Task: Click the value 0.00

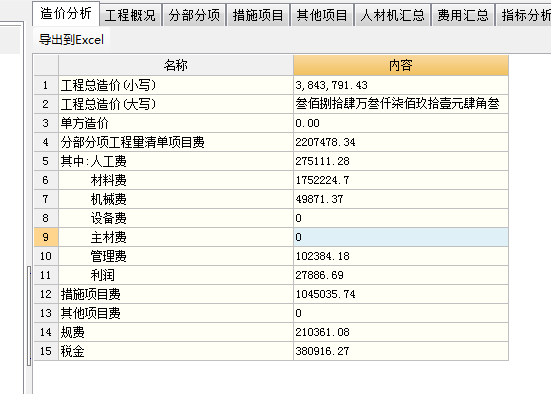Action: (401, 123)
